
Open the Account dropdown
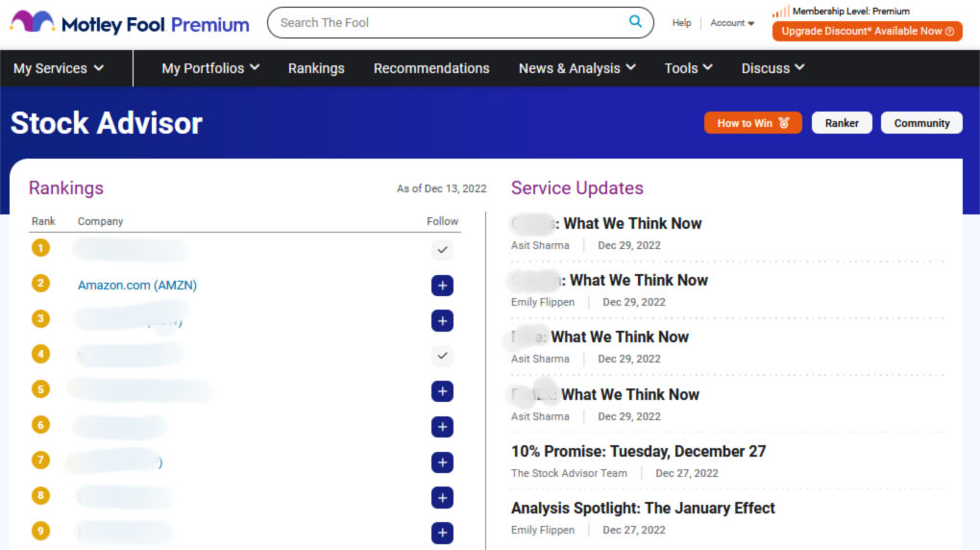732,22
